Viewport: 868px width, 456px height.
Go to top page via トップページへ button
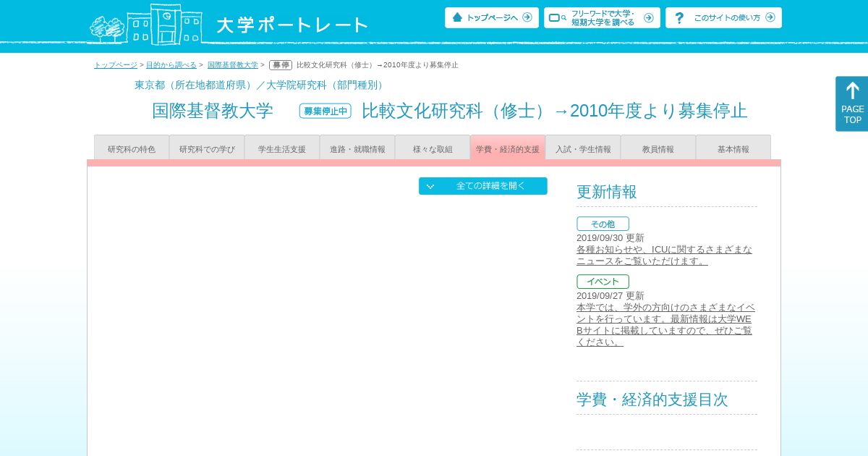tap(492, 17)
